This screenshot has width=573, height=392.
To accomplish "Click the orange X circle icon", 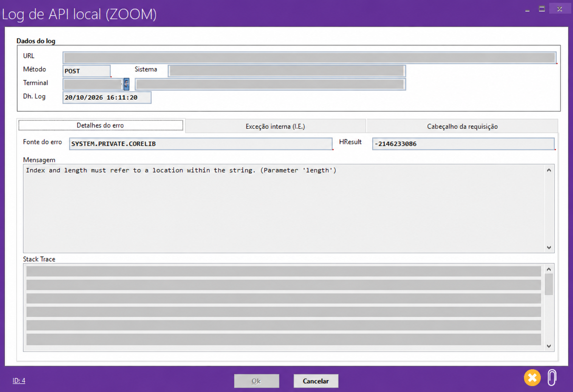I will (532, 378).
